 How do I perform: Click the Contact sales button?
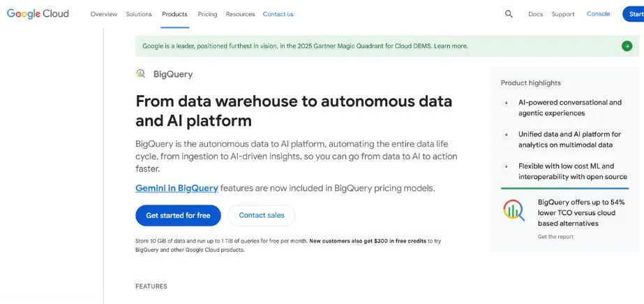coord(262,215)
